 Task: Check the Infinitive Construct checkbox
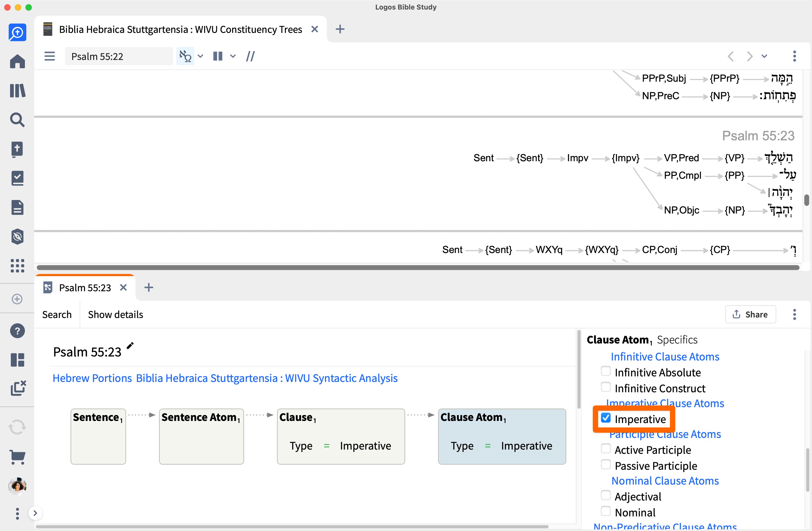click(x=606, y=387)
